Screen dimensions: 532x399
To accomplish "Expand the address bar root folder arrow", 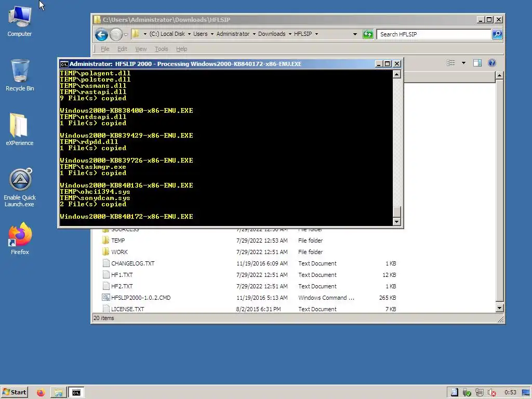I will (145, 34).
